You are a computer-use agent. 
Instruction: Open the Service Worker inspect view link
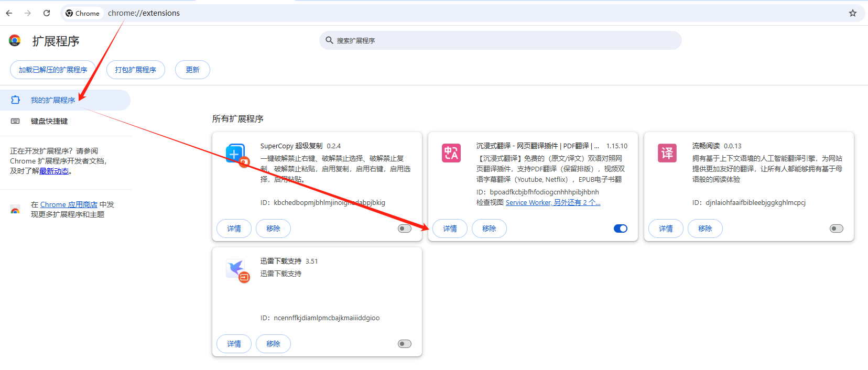[x=553, y=202]
